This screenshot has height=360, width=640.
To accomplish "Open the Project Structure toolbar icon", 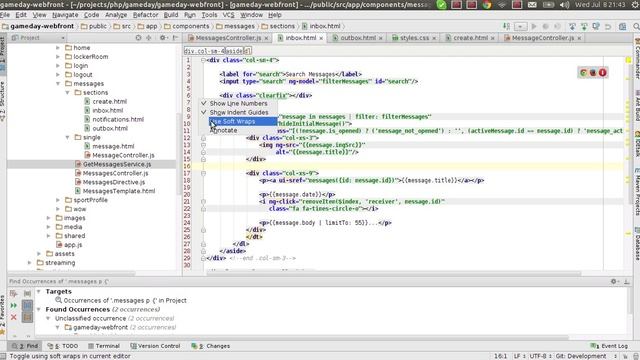I will coord(622,26).
